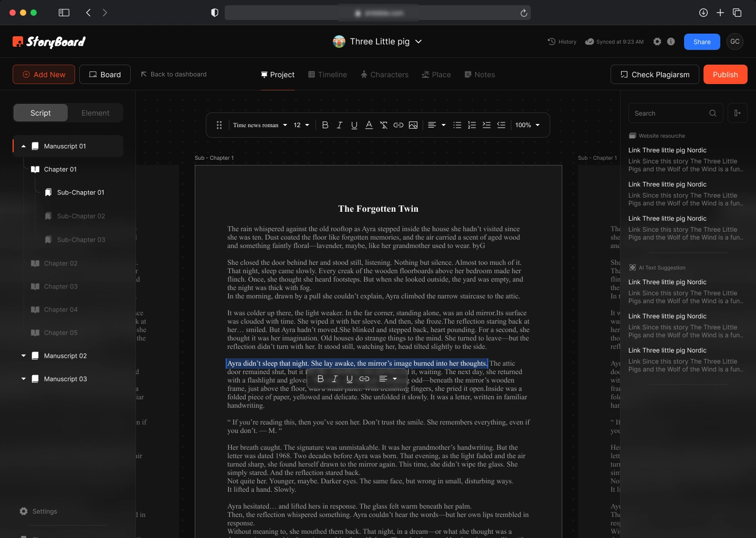The image size is (756, 538).
Task: Switch to the Script tab
Action: [40, 113]
